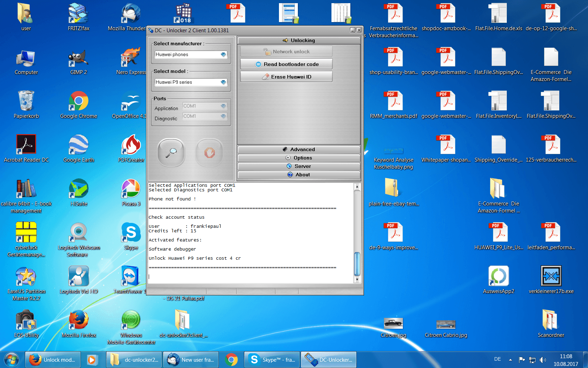Select the Scanordner folder icon

tap(551, 324)
